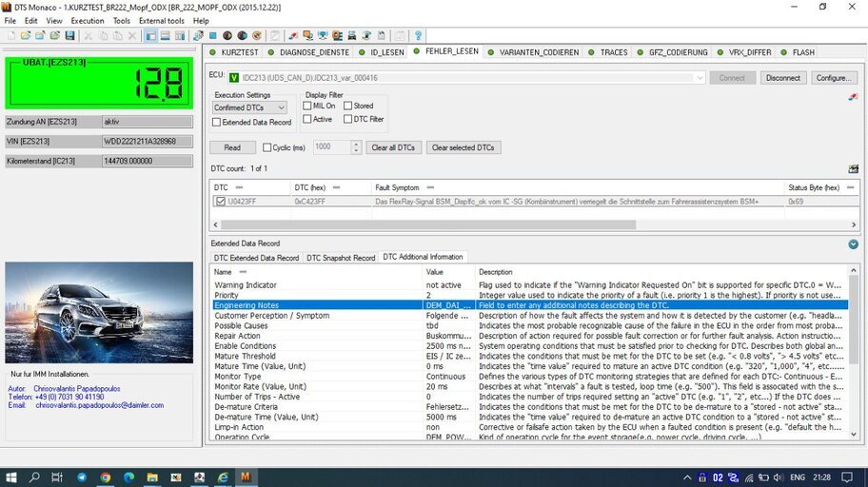Tick the MIL On display filter
This screenshot has height=487, width=868.
(307, 106)
